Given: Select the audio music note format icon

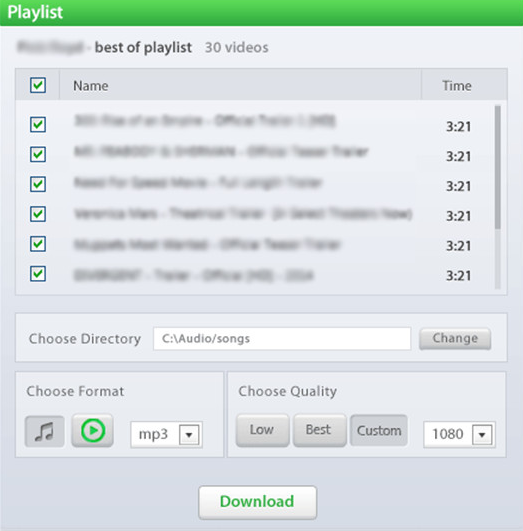Looking at the screenshot, I should pos(44,431).
